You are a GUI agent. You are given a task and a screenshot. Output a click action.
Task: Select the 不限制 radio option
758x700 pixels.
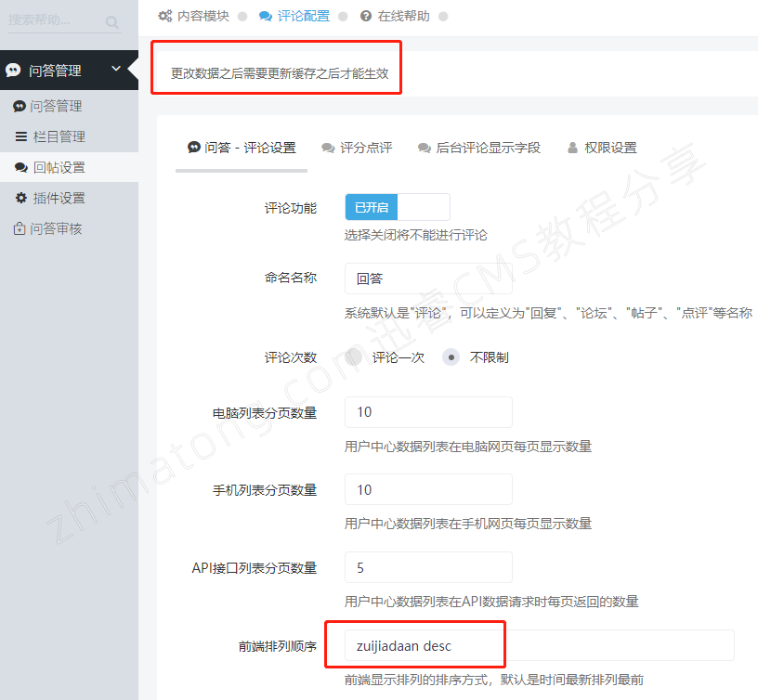451,357
